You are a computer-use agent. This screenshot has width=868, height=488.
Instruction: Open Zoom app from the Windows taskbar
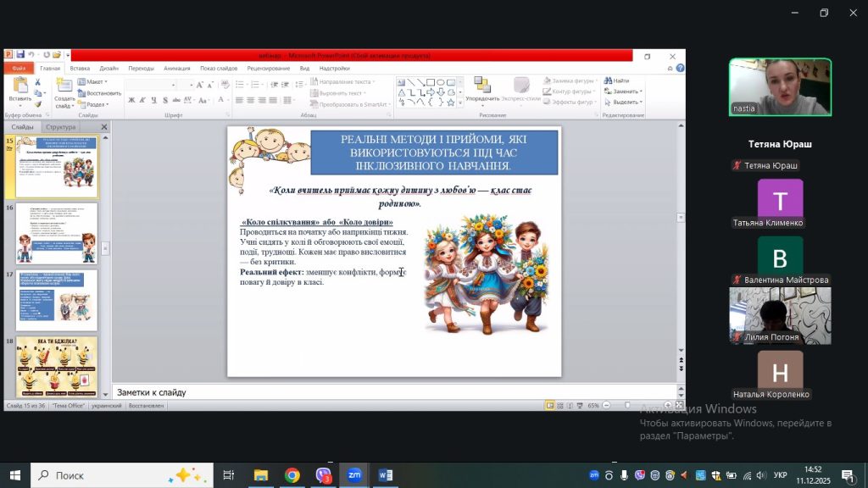coord(353,475)
